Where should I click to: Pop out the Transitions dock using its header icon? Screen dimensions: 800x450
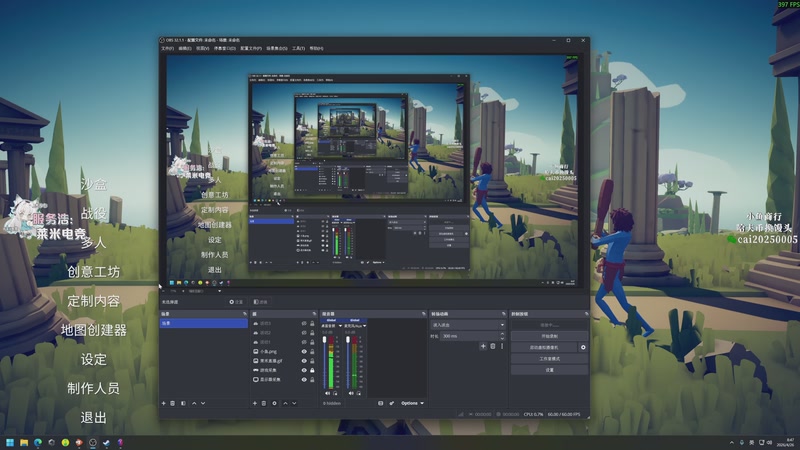tap(504, 314)
